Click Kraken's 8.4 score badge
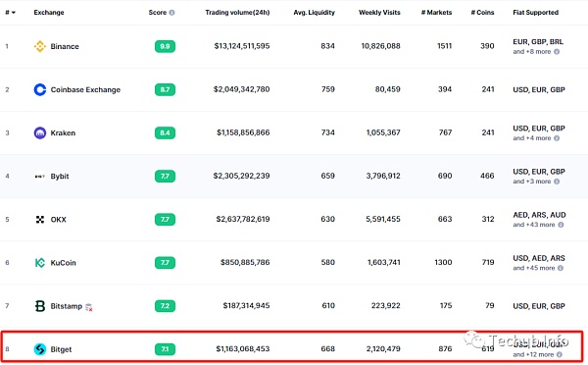Screen dimensions: 588x365 tap(165, 132)
